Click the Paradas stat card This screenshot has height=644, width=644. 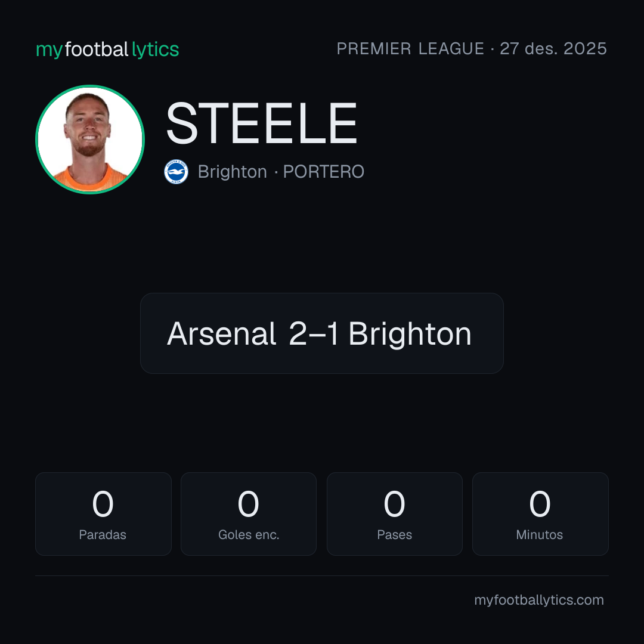[103, 514]
